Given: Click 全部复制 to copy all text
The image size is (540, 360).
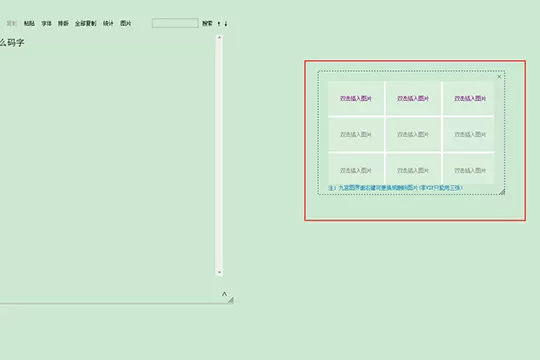Looking at the screenshot, I should (85, 23).
